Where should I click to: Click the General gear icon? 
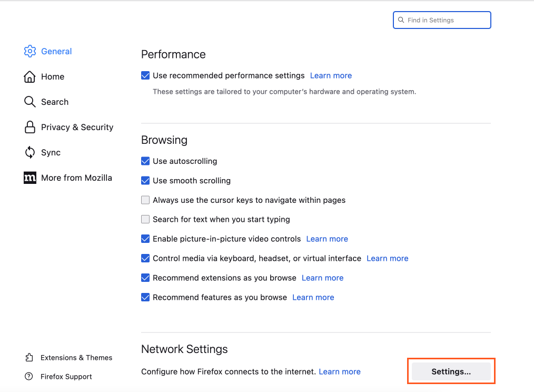click(x=30, y=51)
